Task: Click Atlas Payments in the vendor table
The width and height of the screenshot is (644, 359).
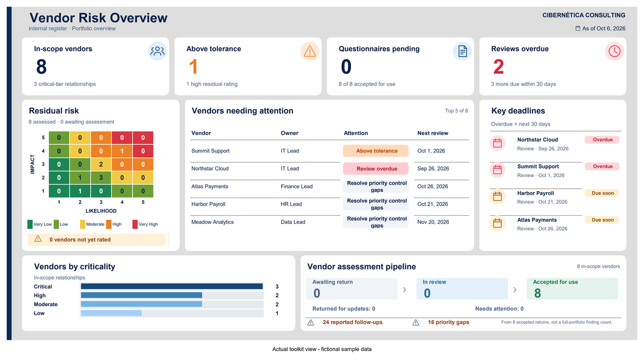Action: click(x=210, y=186)
